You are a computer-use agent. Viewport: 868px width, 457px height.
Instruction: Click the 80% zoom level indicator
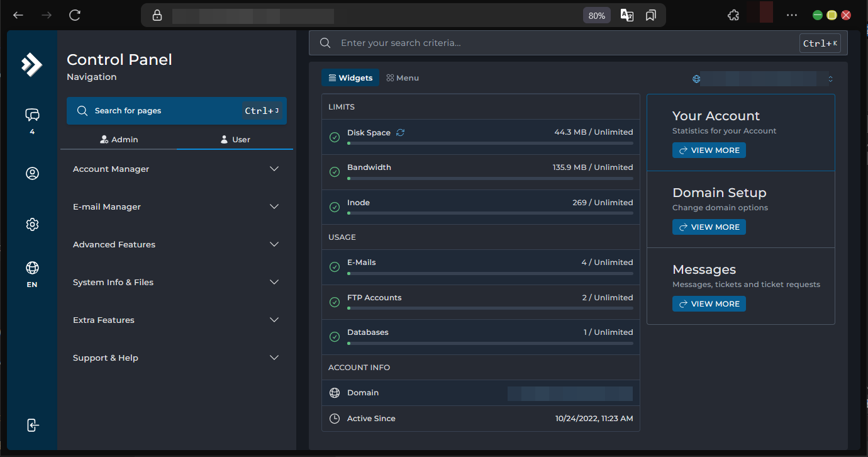(596, 15)
